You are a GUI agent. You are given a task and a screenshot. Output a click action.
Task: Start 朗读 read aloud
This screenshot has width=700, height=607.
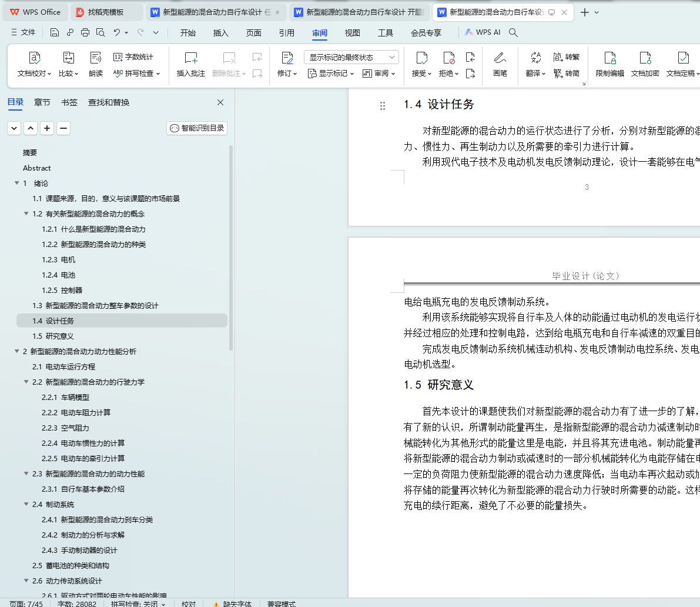click(x=96, y=65)
